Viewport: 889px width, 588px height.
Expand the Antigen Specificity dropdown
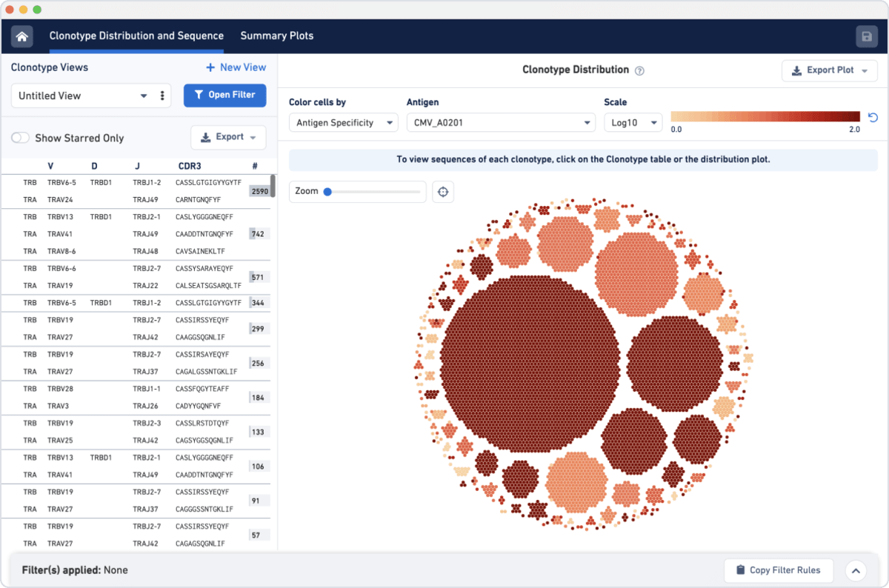coord(343,123)
